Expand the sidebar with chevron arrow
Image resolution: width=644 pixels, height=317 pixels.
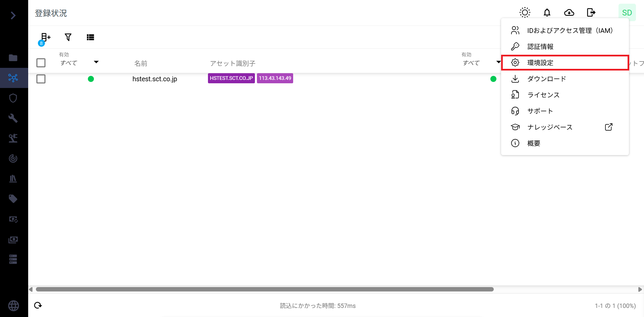pos(13,15)
